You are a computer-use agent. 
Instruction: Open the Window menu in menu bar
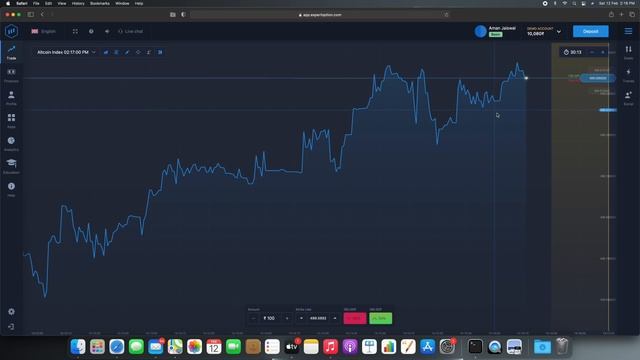122,3
